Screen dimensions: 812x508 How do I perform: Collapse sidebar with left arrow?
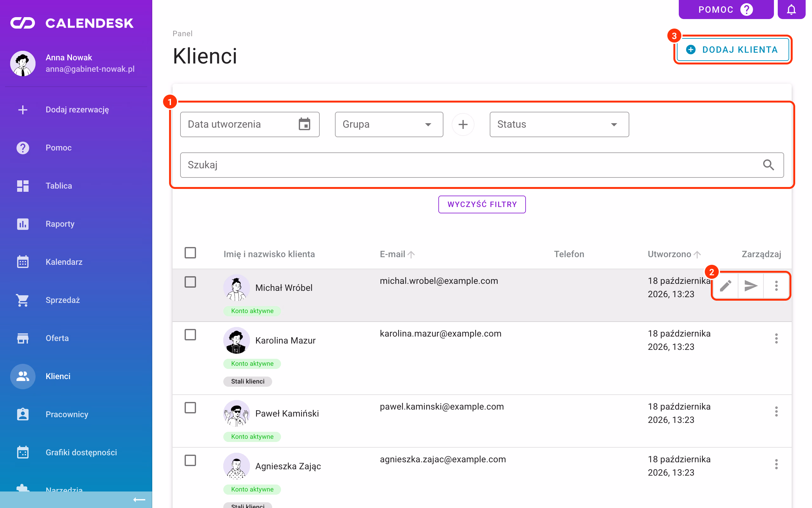(x=139, y=500)
